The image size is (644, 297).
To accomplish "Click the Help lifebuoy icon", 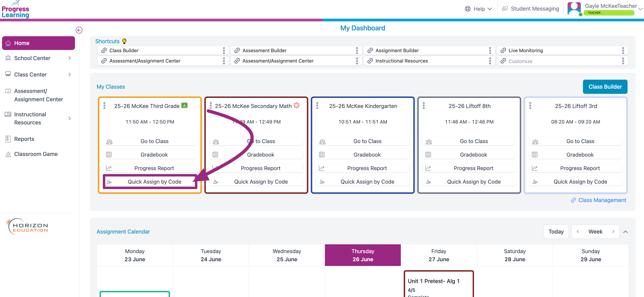I will (x=467, y=9).
